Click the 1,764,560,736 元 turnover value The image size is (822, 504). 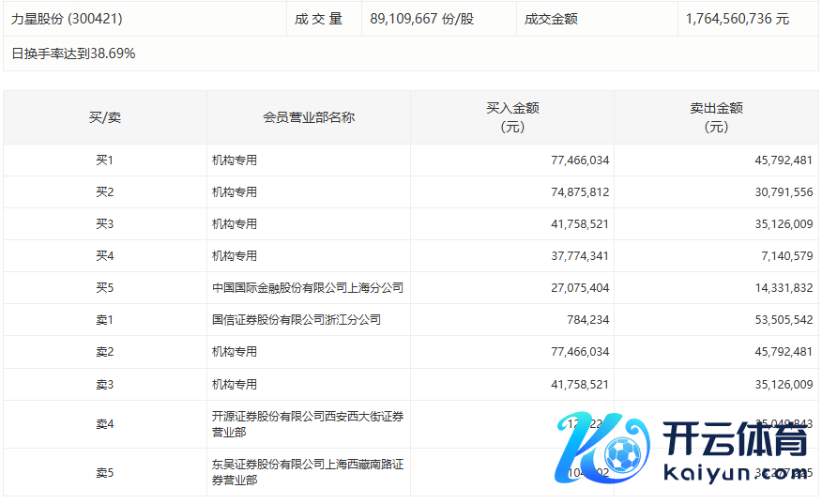pyautogui.click(x=737, y=19)
